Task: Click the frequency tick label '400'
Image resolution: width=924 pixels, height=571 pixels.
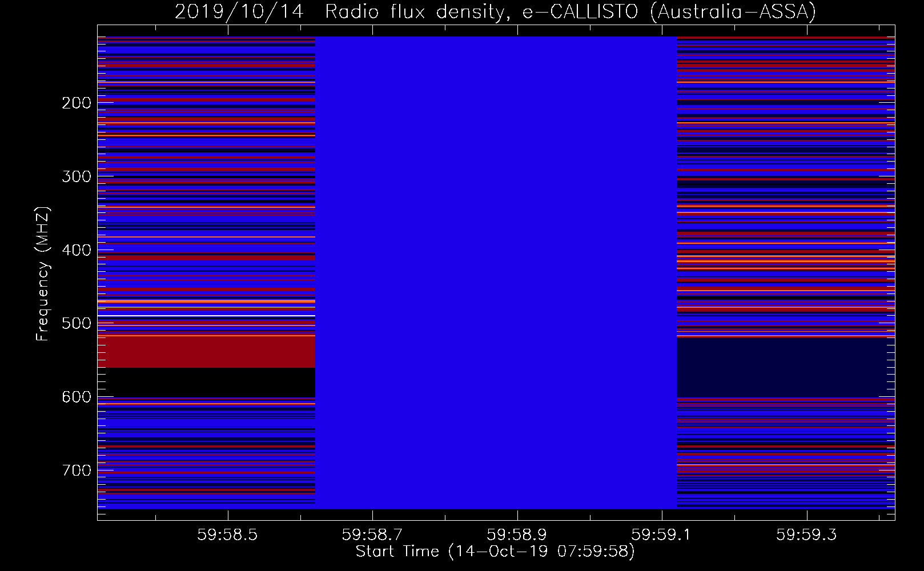Action: click(77, 250)
